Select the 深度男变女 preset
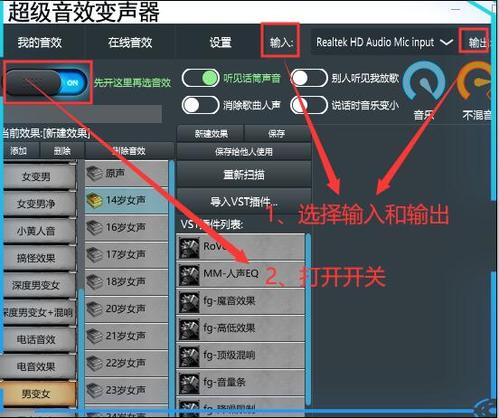Image resolution: width=499 pixels, height=418 pixels. click(x=39, y=285)
